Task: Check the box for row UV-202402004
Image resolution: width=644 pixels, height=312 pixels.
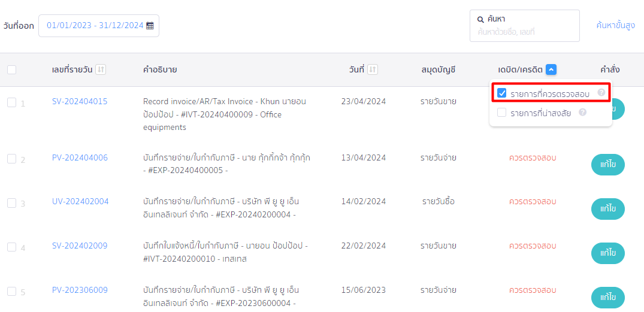Action: pyautogui.click(x=12, y=203)
